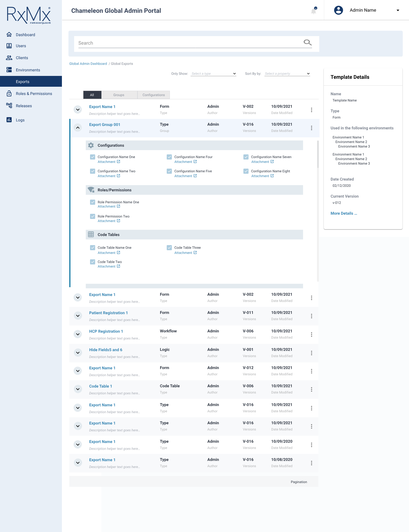This screenshot has width=409, height=532.
Task: Click the admin user avatar icon
Action: tap(338, 10)
